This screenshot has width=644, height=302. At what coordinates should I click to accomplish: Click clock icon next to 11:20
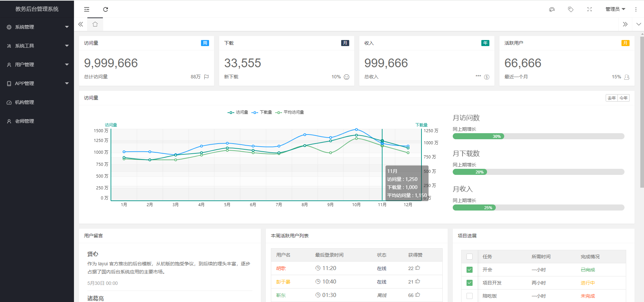(x=318, y=268)
